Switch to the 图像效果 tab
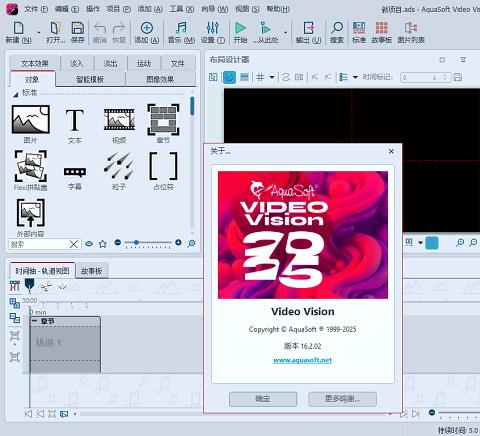This screenshot has width=480, height=436. coord(160,79)
